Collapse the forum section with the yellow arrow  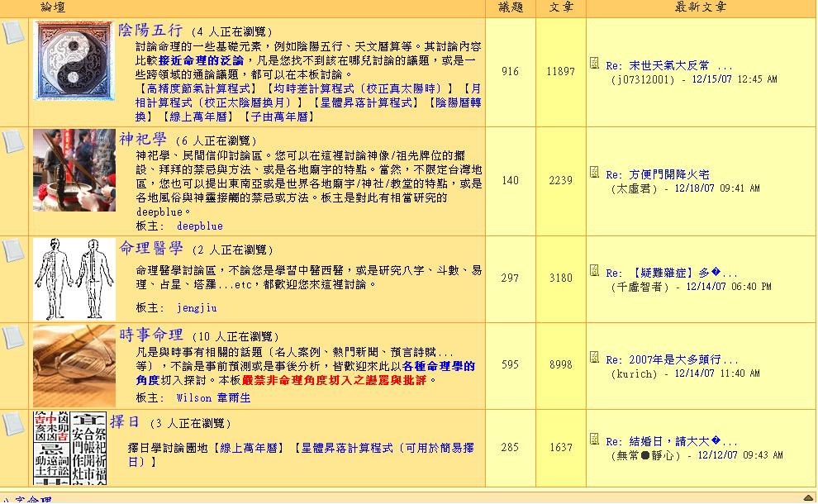(x=808, y=497)
